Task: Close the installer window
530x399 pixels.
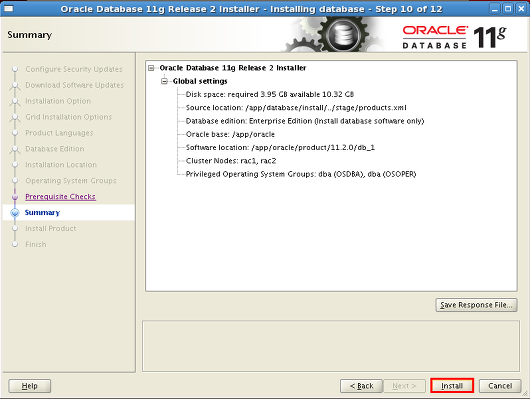Action: [521, 9]
